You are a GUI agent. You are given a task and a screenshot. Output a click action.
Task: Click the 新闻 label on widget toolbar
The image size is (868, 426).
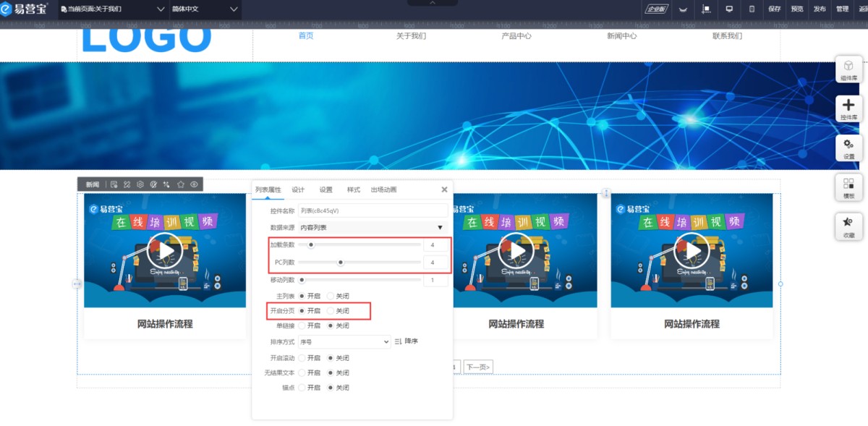(93, 184)
